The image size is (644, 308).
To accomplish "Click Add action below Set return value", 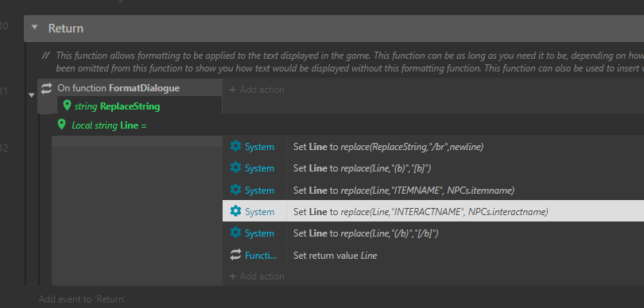I will pyautogui.click(x=257, y=276).
